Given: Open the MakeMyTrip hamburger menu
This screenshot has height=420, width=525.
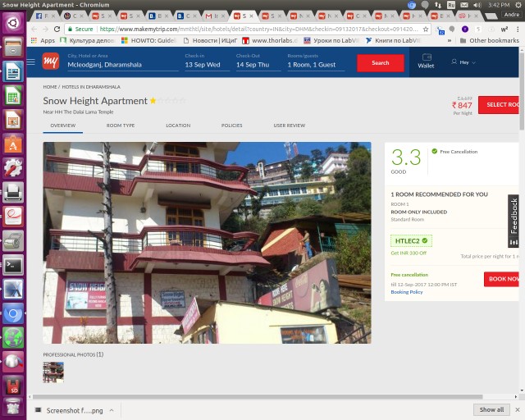Looking at the screenshot, I should [x=31, y=62].
